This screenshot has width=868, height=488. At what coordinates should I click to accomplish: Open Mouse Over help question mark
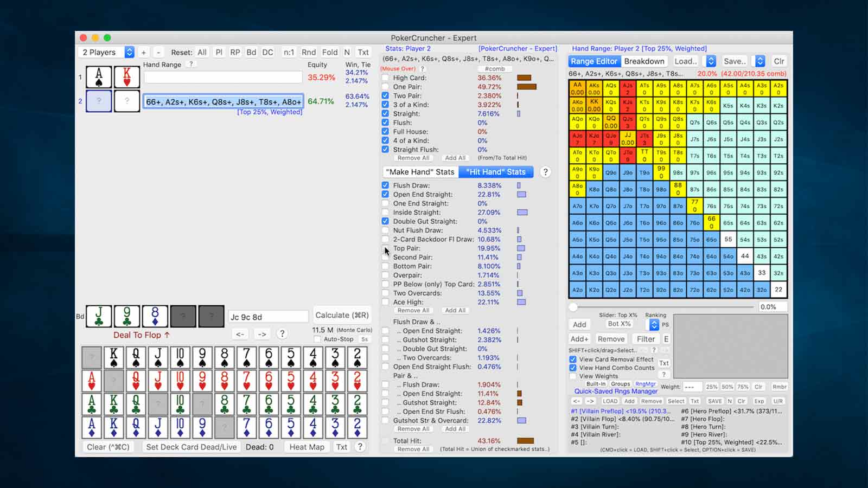tap(423, 69)
